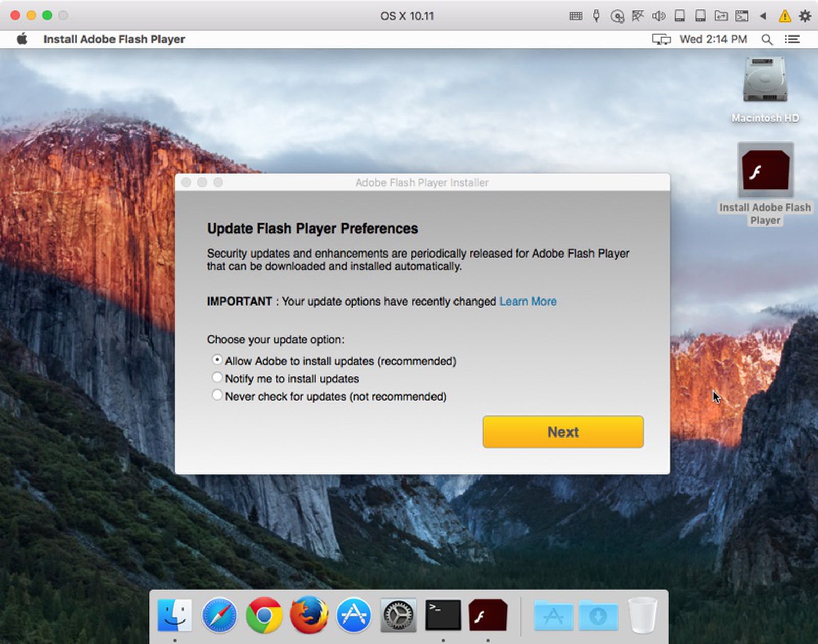Open Finder from the Dock

point(175,615)
